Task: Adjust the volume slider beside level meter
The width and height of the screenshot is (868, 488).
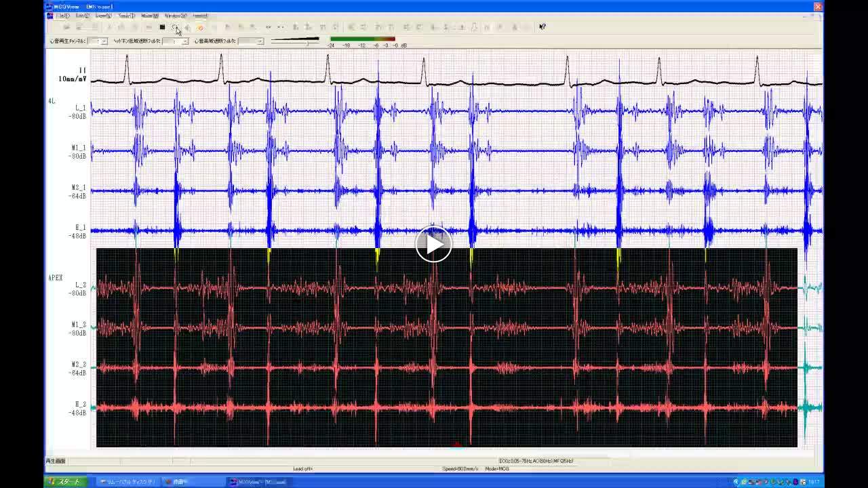Action: click(x=307, y=42)
